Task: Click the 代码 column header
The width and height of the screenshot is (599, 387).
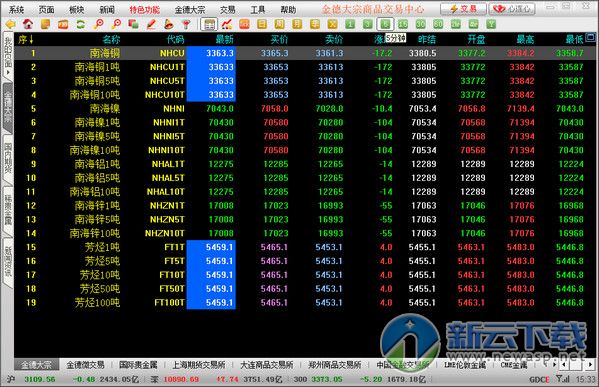Action: pyautogui.click(x=175, y=39)
